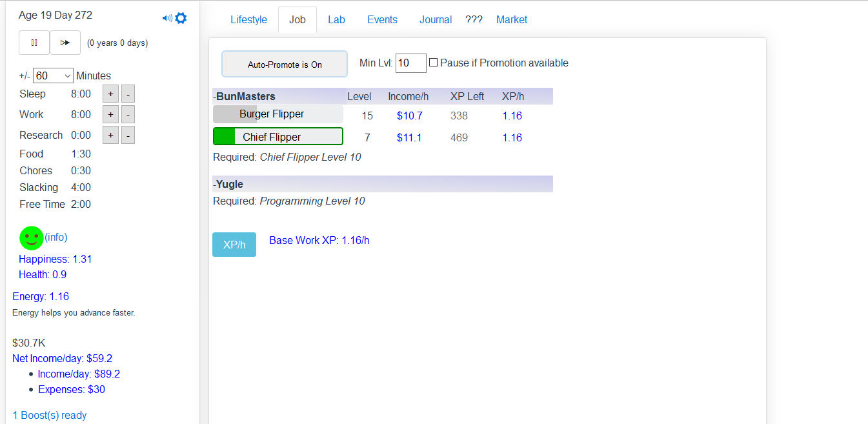This screenshot has width=868, height=424.
Task: Click Burger Flipper income $10.7
Action: [410, 116]
